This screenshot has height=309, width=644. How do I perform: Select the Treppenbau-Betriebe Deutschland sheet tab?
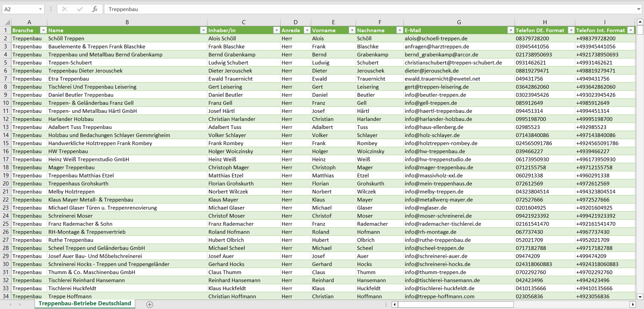click(x=85, y=304)
